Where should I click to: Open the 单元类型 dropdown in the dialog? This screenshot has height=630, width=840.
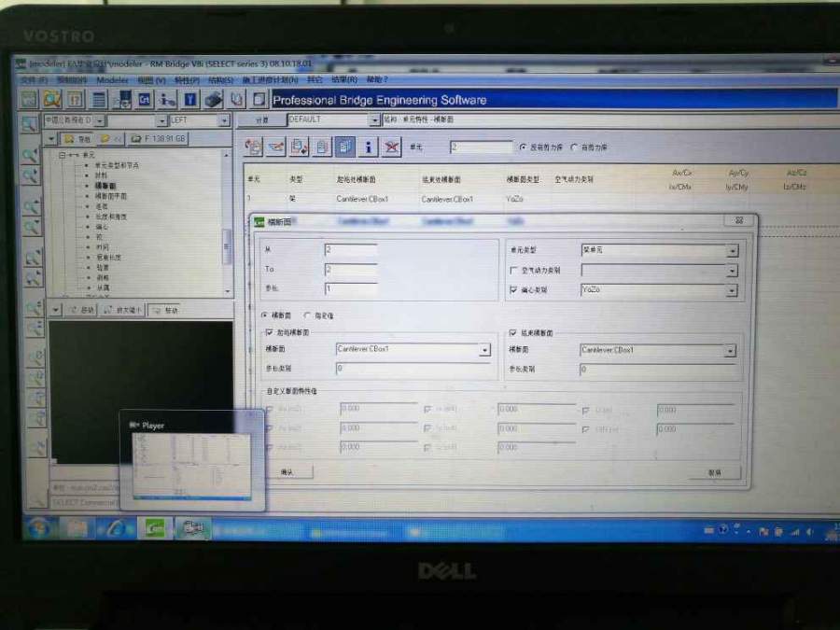tap(732, 251)
